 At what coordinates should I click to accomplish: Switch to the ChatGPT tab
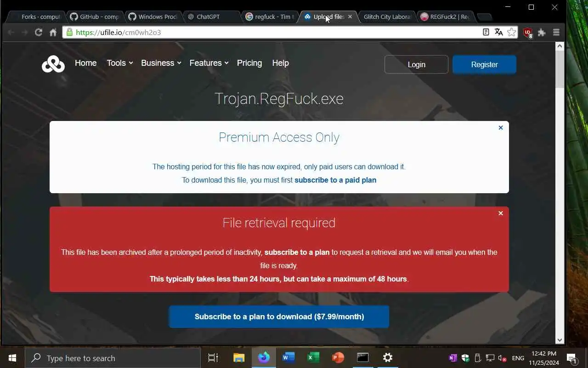pos(211,17)
